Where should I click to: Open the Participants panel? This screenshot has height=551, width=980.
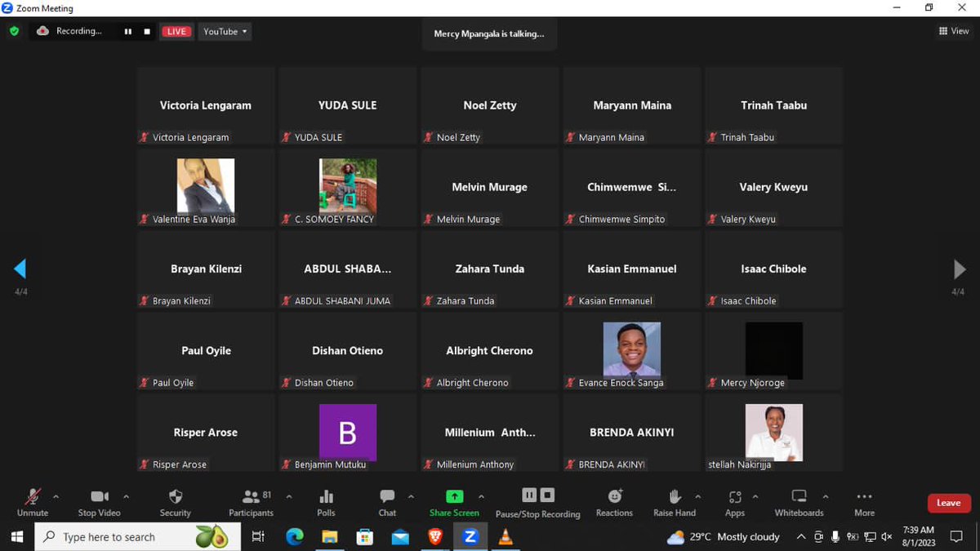(x=252, y=502)
